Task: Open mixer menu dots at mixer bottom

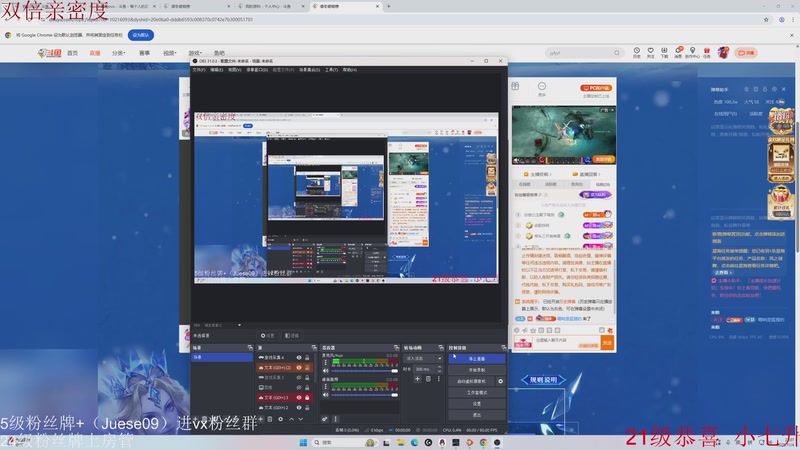Action: pyautogui.click(x=335, y=419)
